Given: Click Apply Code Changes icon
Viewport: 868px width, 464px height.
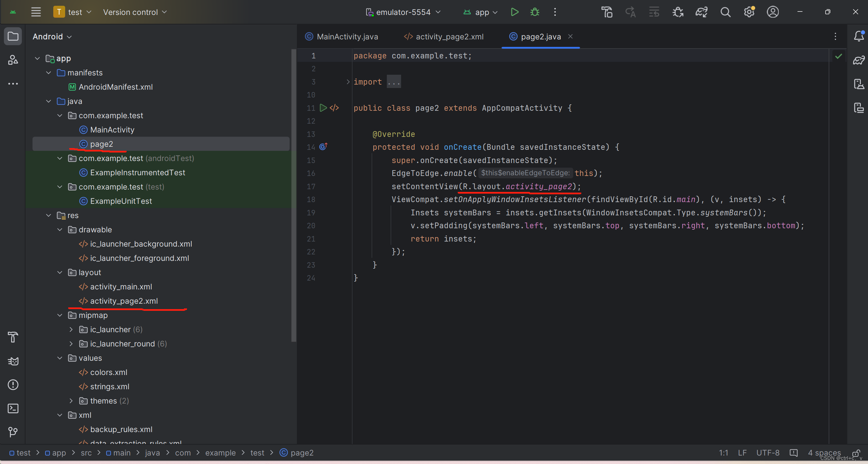Looking at the screenshot, I should coord(654,12).
